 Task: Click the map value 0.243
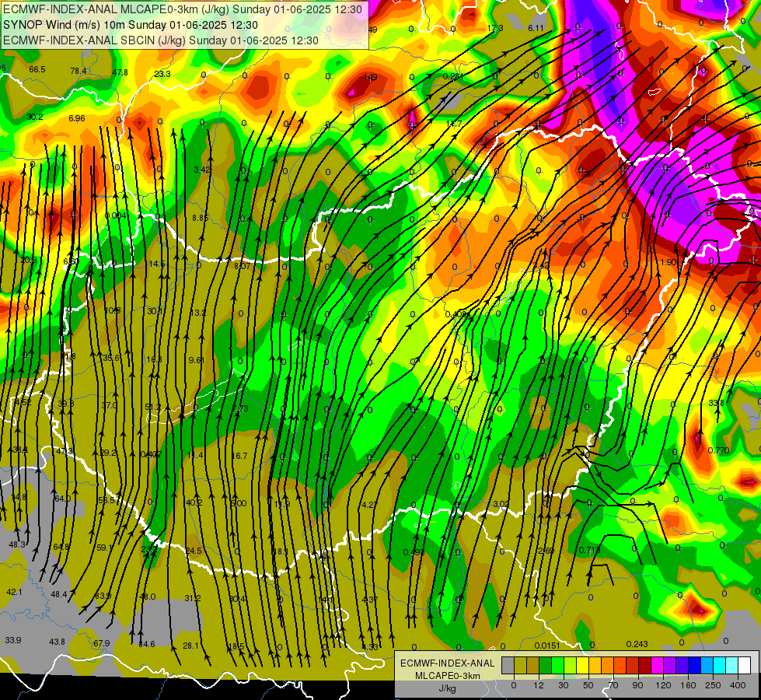[637, 644]
